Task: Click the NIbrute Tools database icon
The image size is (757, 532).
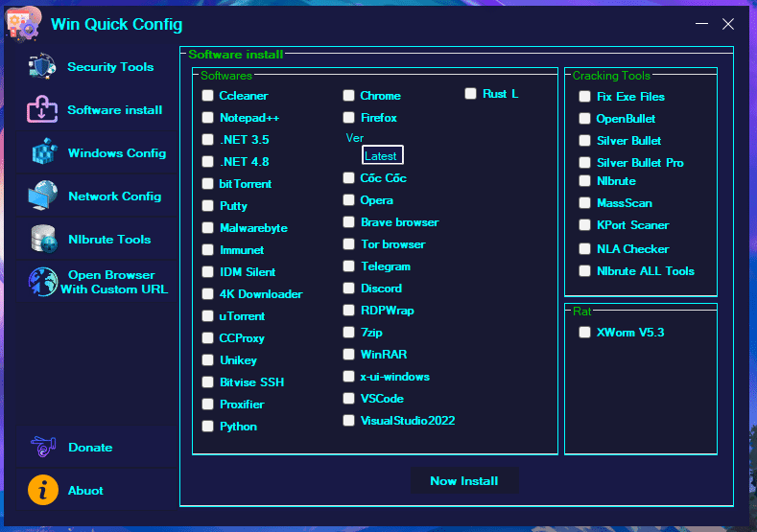Action: click(44, 239)
